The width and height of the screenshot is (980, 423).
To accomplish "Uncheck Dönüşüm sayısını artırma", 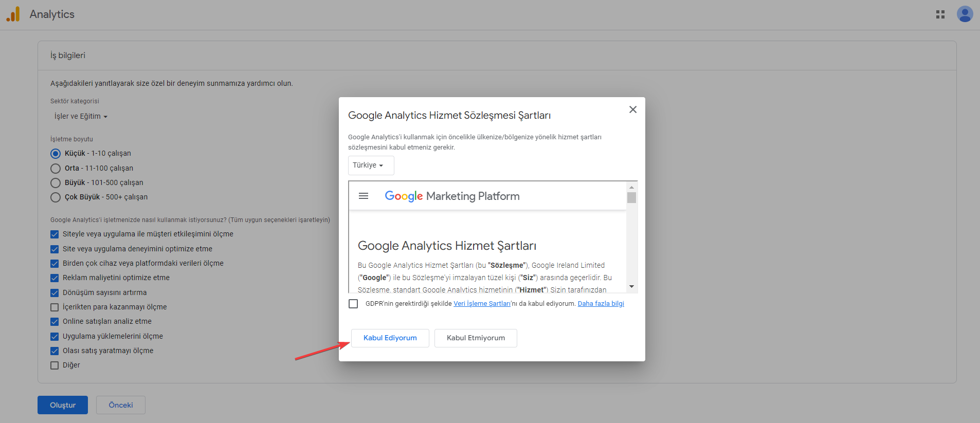I will (55, 293).
